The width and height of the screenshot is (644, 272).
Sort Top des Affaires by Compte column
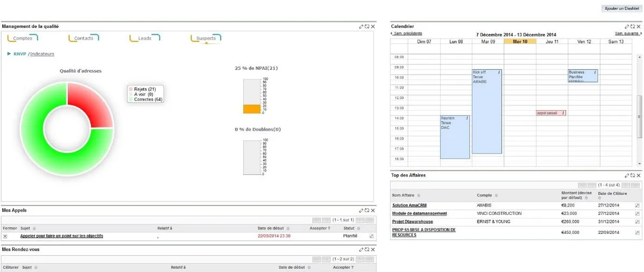496,196
